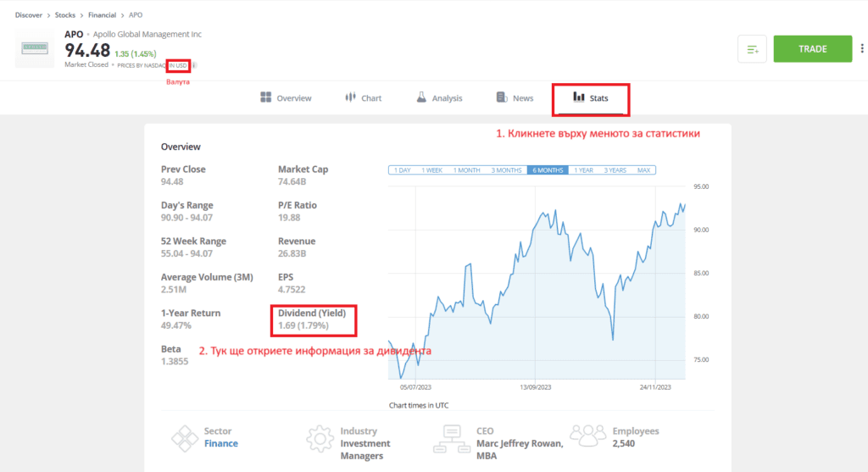Switch chart range to MAX
868x472 pixels.
[643, 170]
